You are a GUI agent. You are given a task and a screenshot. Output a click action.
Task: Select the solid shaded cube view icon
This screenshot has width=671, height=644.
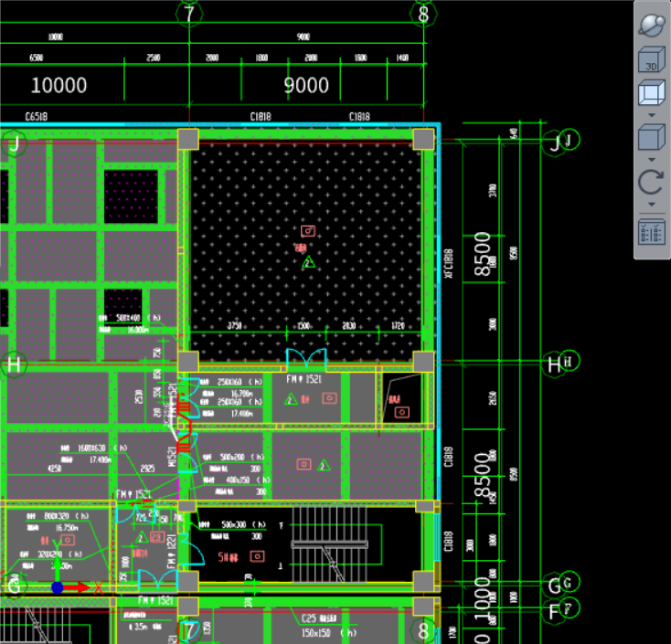tap(651, 137)
